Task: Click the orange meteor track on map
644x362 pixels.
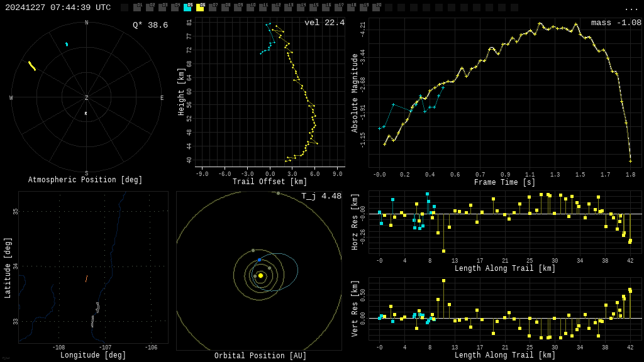Action: (x=86, y=278)
